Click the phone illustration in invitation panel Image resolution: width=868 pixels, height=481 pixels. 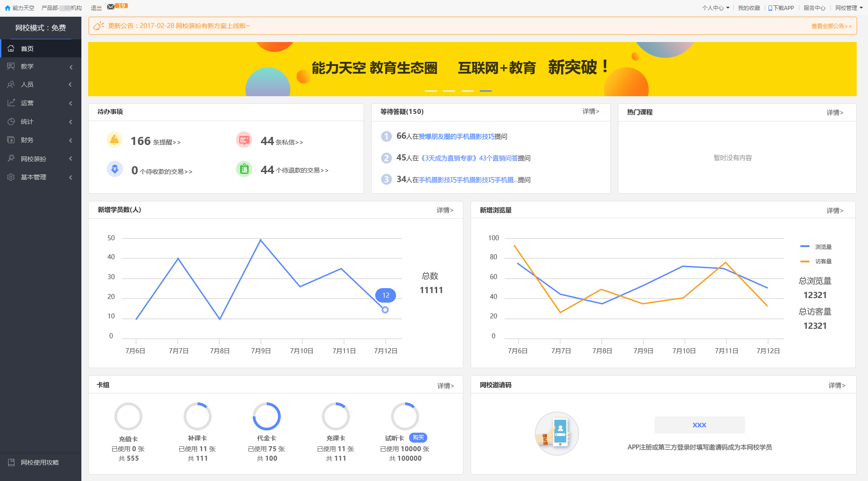[557, 433]
